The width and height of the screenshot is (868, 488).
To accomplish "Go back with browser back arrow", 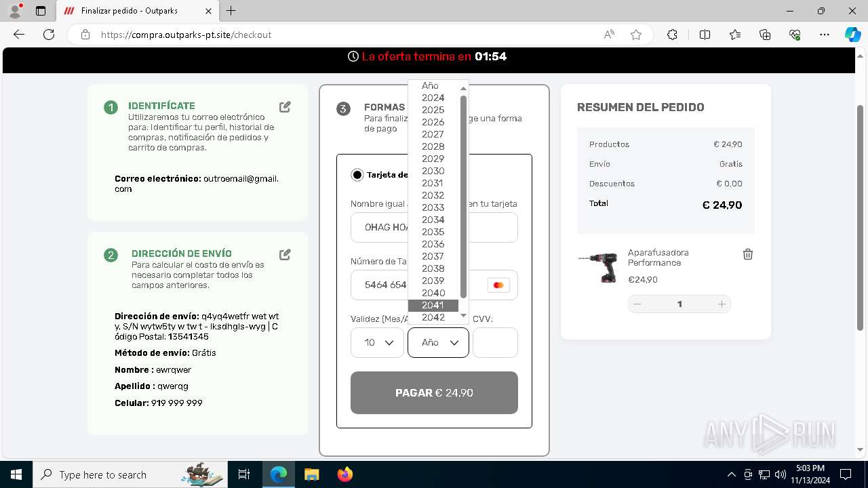I will pos(19,35).
